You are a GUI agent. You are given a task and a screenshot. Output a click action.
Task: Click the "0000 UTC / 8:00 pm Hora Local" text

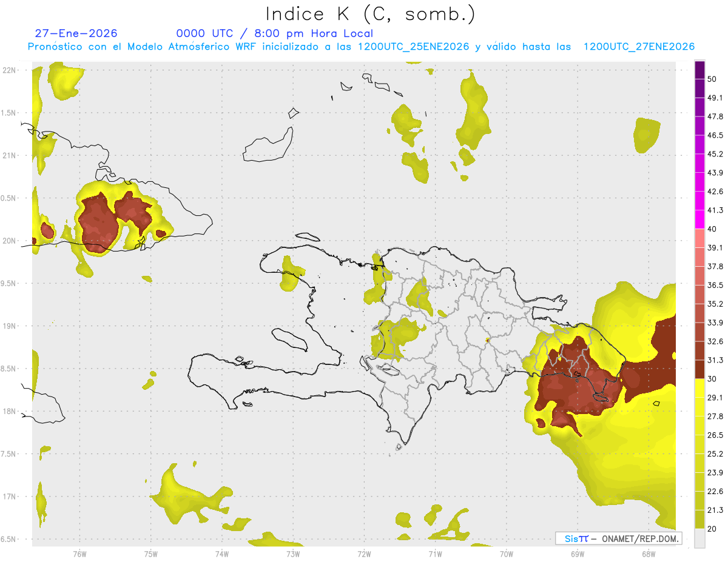pos(275,33)
